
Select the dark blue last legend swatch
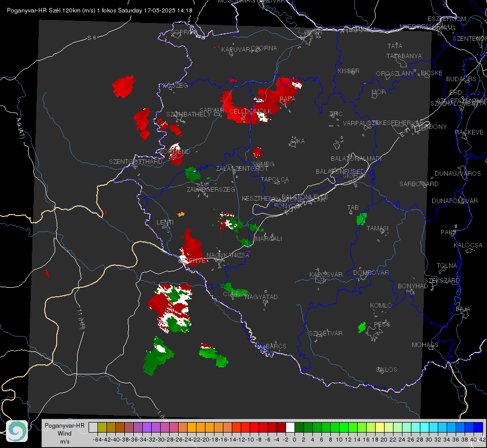479,428
